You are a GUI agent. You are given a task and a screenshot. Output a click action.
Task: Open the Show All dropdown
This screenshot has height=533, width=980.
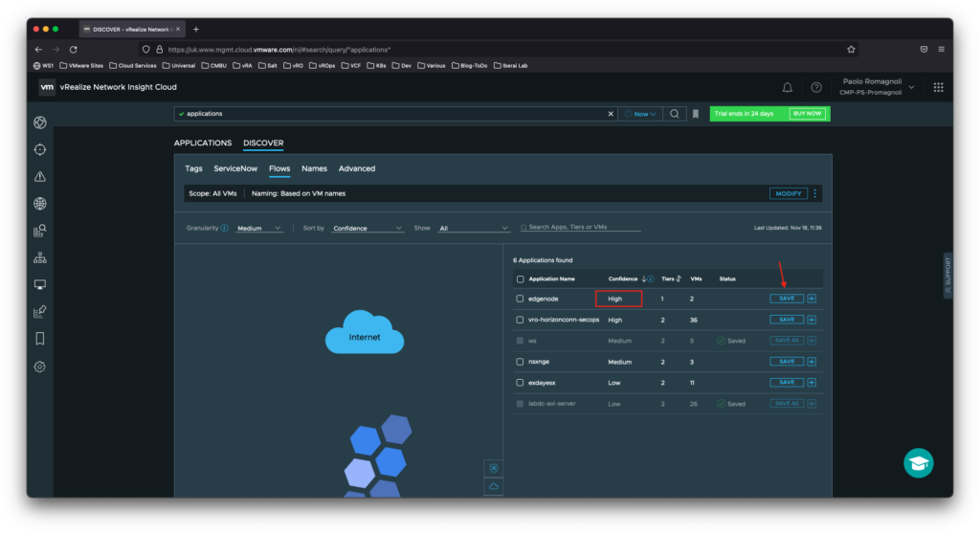pos(473,228)
